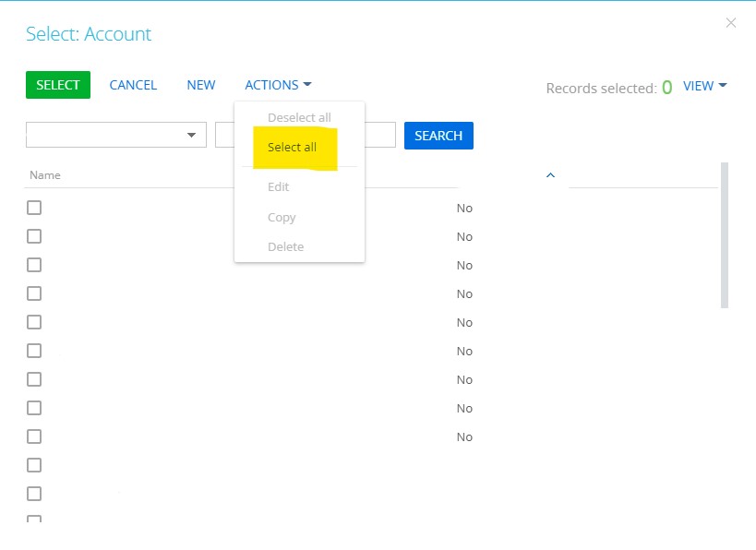Click the 'No' value in ninth row

pos(465,437)
